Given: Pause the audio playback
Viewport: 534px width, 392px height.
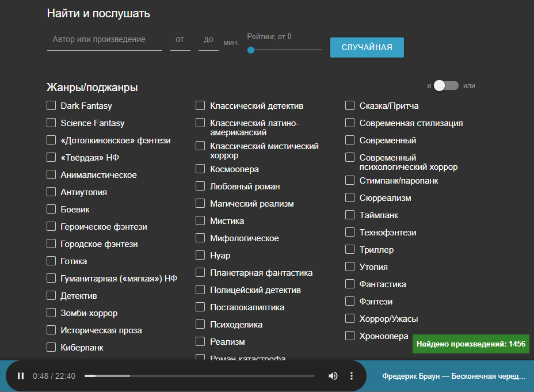Looking at the screenshot, I should click(21, 376).
